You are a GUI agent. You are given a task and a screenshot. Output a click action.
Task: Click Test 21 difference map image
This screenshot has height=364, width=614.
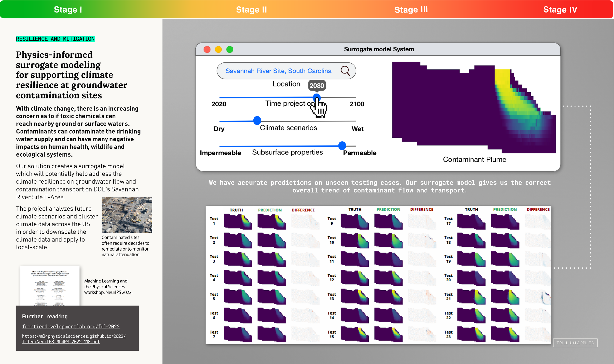click(x=538, y=297)
